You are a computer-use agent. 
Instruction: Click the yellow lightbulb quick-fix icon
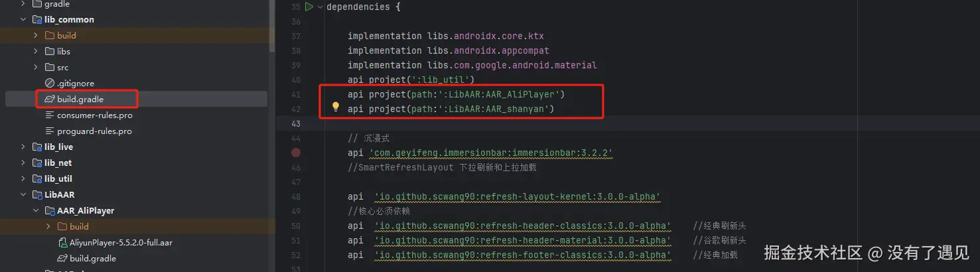click(336, 107)
